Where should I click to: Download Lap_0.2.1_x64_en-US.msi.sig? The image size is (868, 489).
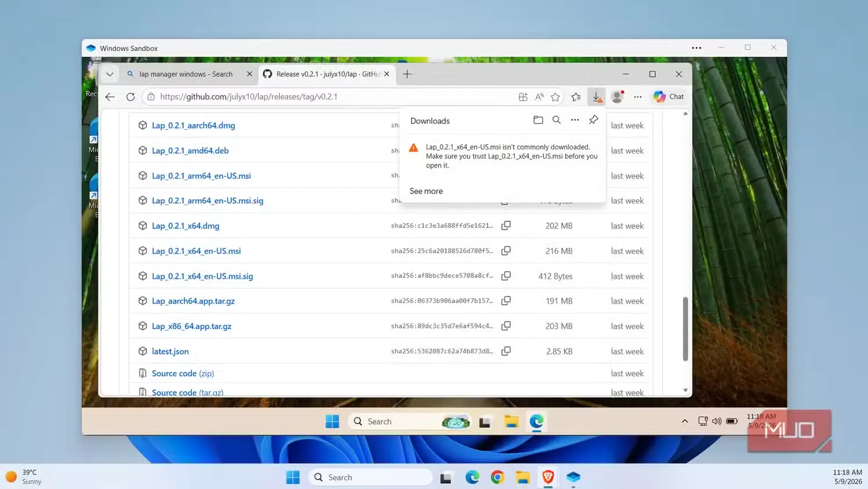coord(202,276)
